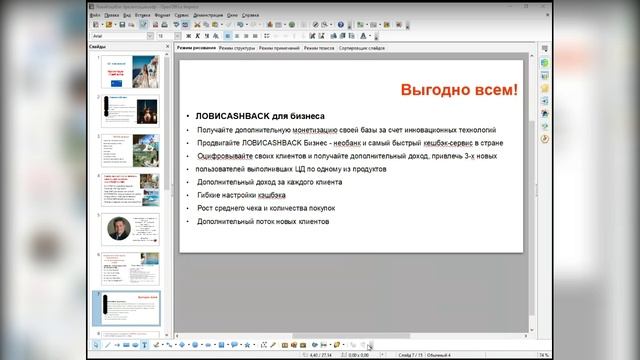Insert a chart from the toolbar
This screenshot has width=640, height=360.
270,25
